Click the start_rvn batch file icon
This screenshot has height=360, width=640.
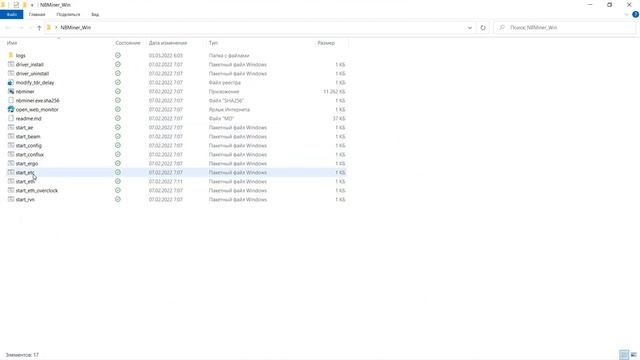[11, 199]
